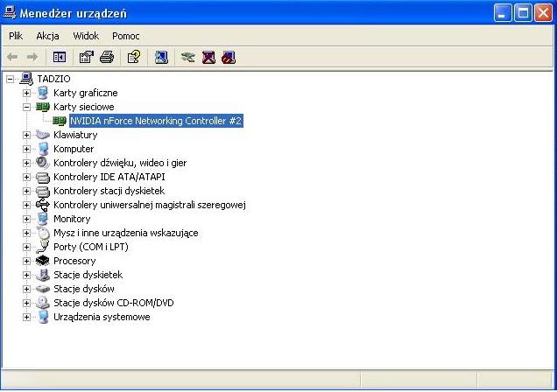557x392 pixels.
Task: Expand the Karty graficzne node
Action: coord(26,93)
